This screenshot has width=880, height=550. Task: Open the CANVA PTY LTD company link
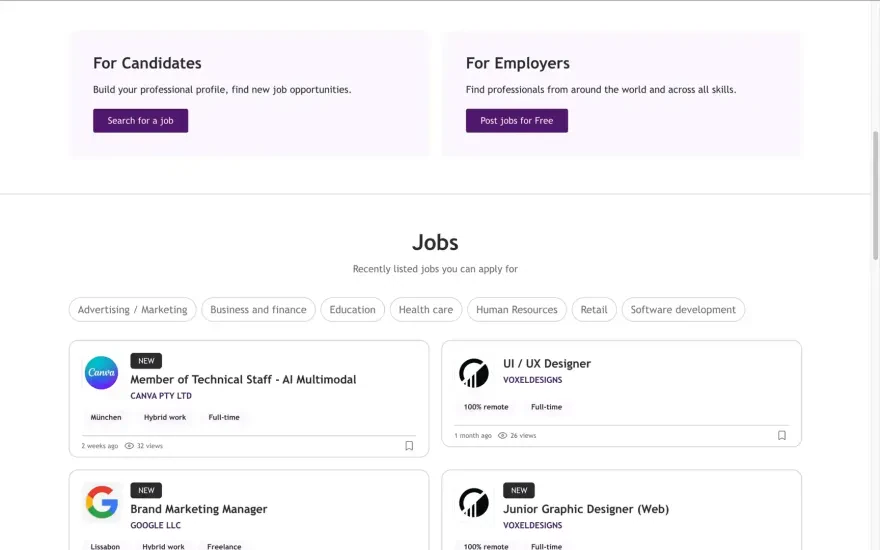tap(161, 396)
